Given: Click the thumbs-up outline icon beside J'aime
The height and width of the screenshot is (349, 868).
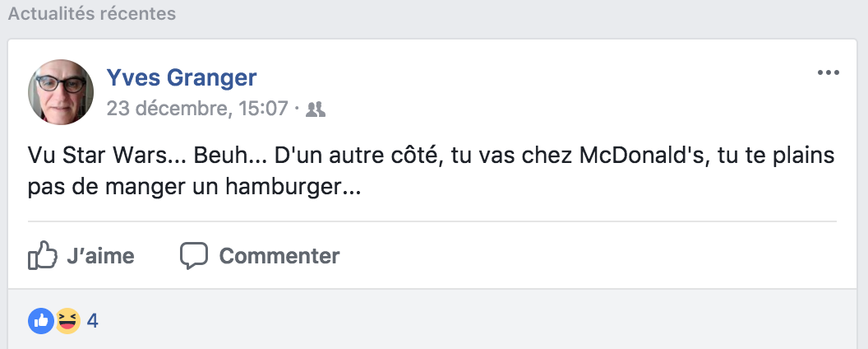Looking at the screenshot, I should click(x=43, y=255).
